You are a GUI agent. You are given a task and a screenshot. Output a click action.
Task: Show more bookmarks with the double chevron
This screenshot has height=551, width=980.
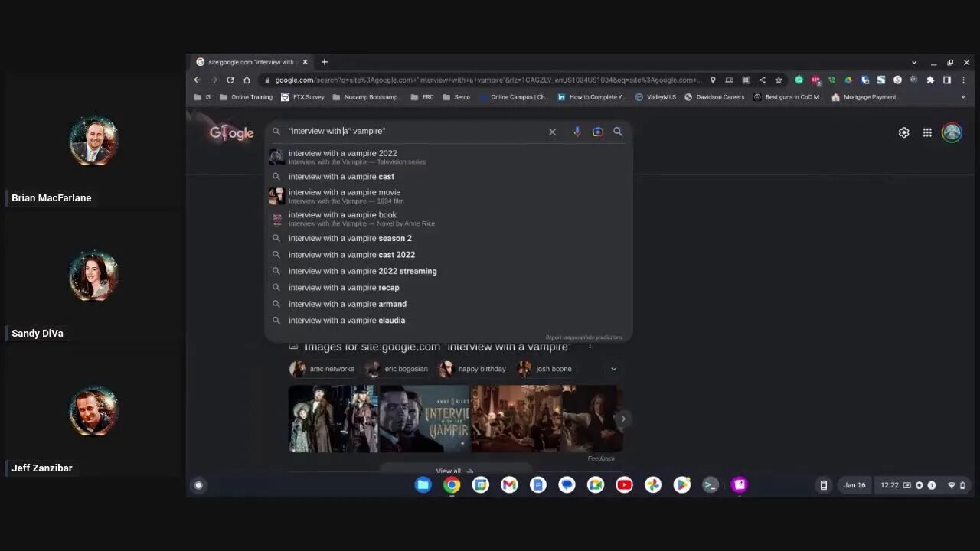pos(963,97)
